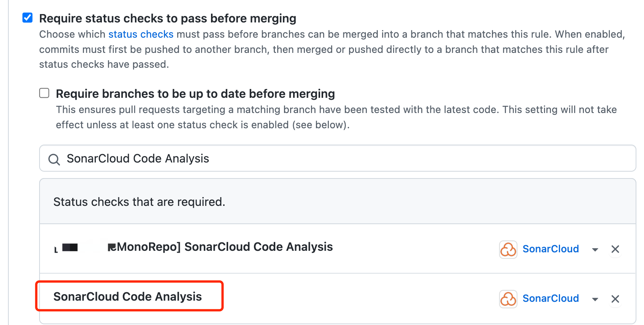
Task: Click the SonarCloud cloud icon on the MonoRepo row
Action: pos(508,249)
